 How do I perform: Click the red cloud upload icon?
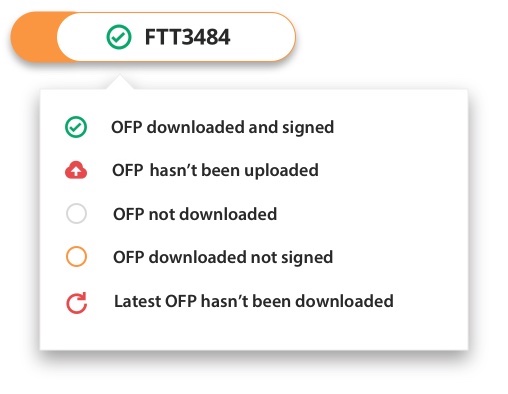pyautogui.click(x=76, y=170)
